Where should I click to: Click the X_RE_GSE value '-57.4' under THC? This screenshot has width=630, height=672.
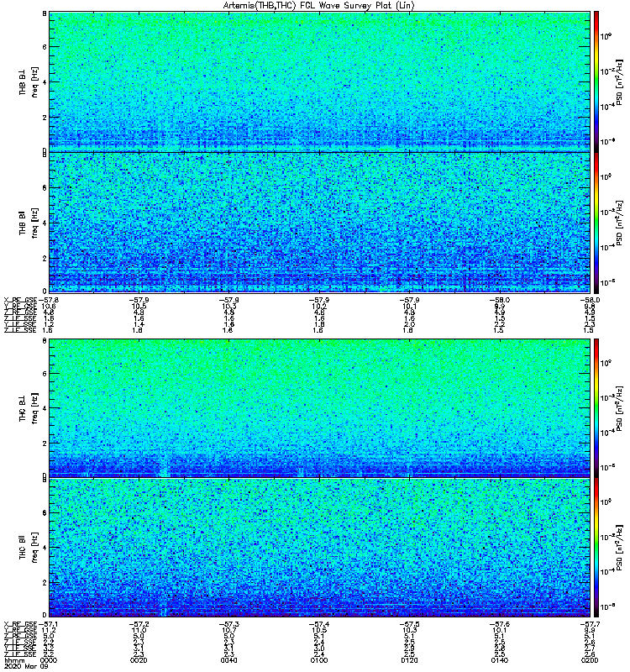point(319,624)
